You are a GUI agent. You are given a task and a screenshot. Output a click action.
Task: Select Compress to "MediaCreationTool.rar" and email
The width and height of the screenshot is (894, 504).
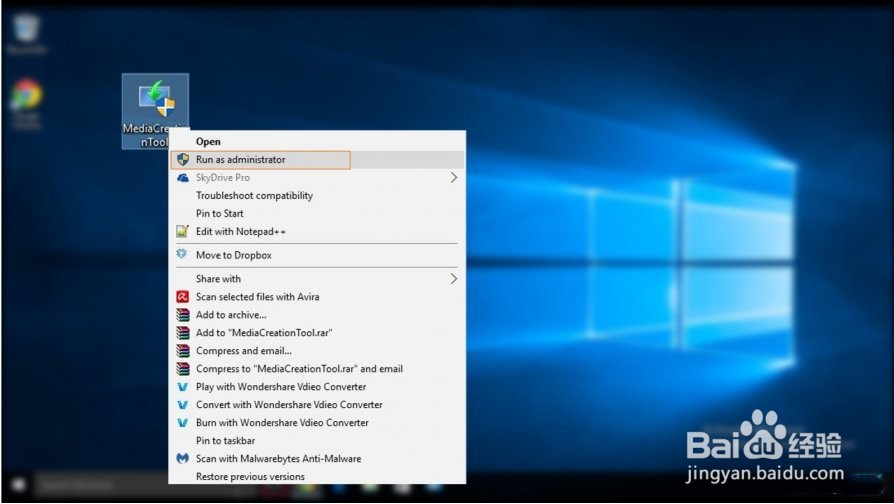(x=317, y=369)
